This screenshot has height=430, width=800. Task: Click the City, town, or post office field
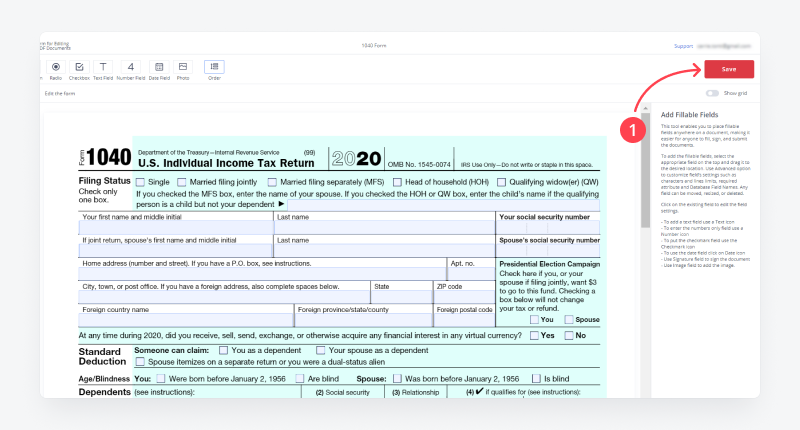click(x=224, y=297)
